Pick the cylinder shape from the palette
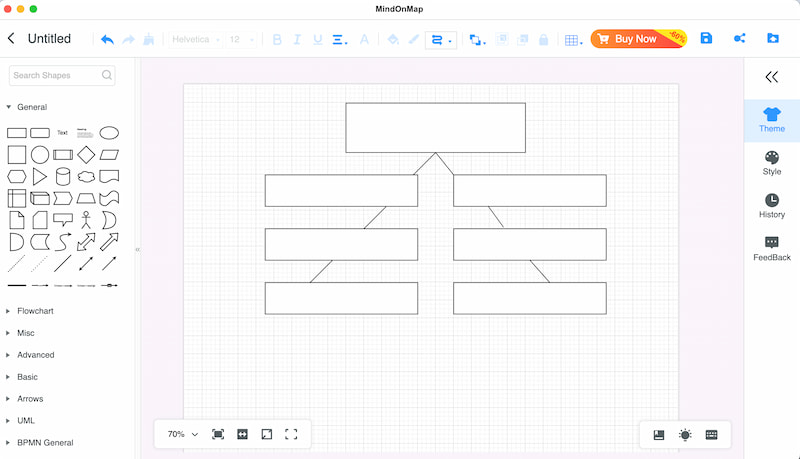Image resolution: width=800 pixels, height=459 pixels. coord(63,176)
